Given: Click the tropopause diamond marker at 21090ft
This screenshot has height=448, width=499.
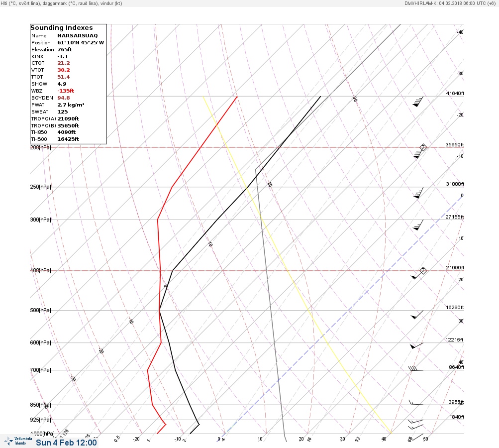Looking at the screenshot, I should click(x=423, y=271).
